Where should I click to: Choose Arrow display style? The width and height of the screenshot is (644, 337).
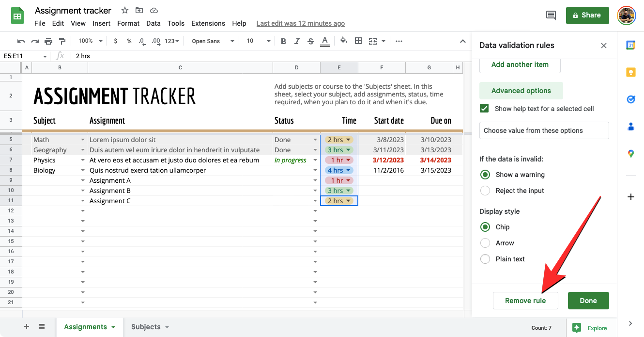pos(485,243)
